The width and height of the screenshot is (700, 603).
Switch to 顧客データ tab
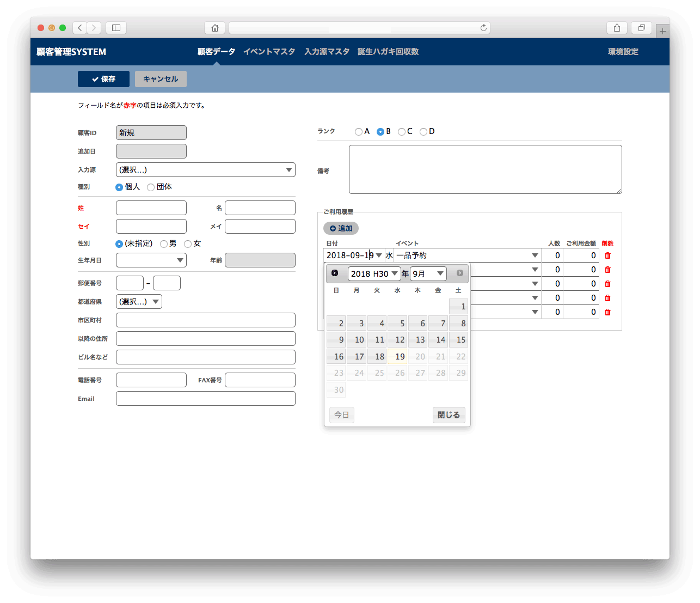coord(216,52)
